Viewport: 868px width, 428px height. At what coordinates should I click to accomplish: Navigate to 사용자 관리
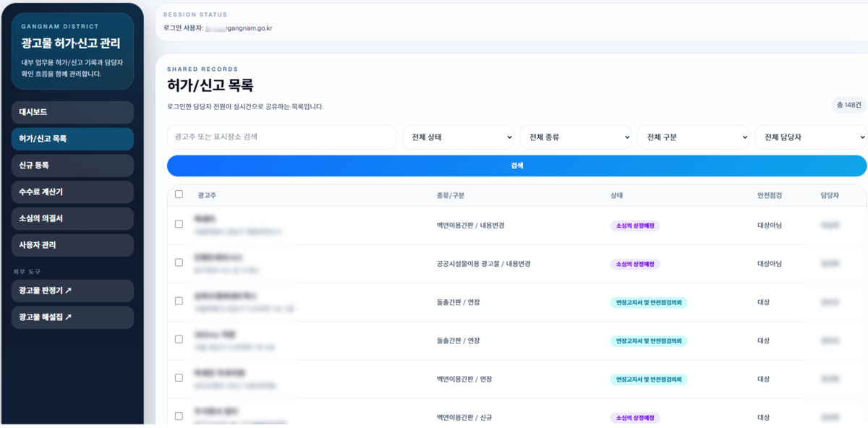72,245
